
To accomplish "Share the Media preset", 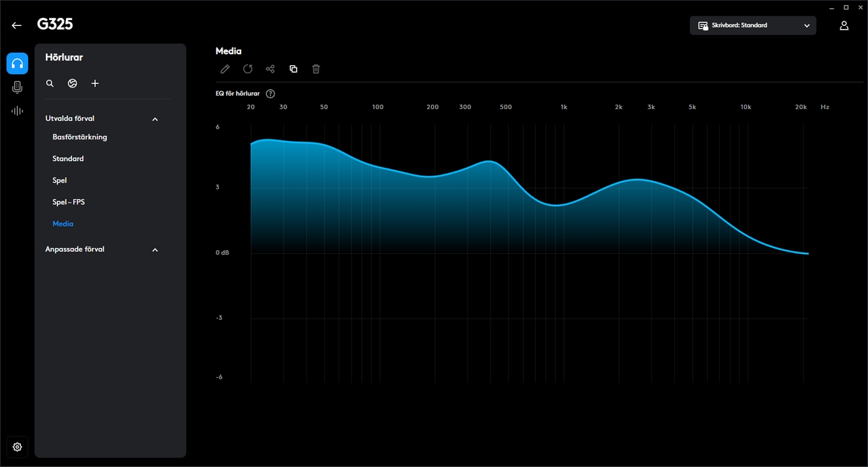I will tap(270, 69).
